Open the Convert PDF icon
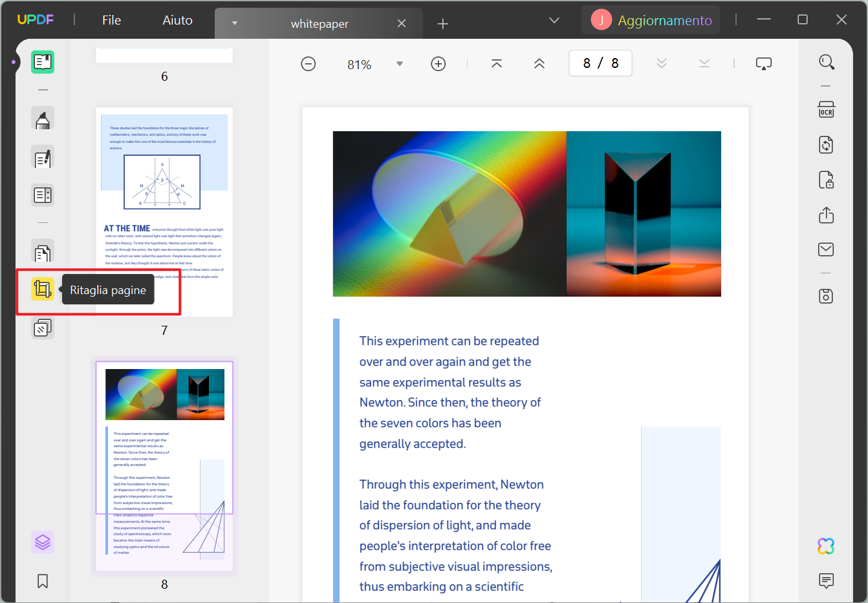This screenshot has height=603, width=868. click(827, 144)
